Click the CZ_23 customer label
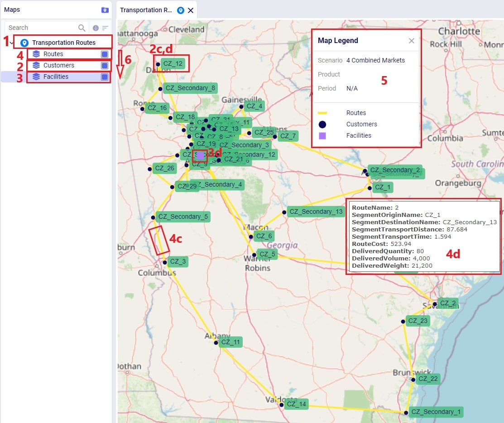Viewport: 504px width, 423px height. pos(418,321)
